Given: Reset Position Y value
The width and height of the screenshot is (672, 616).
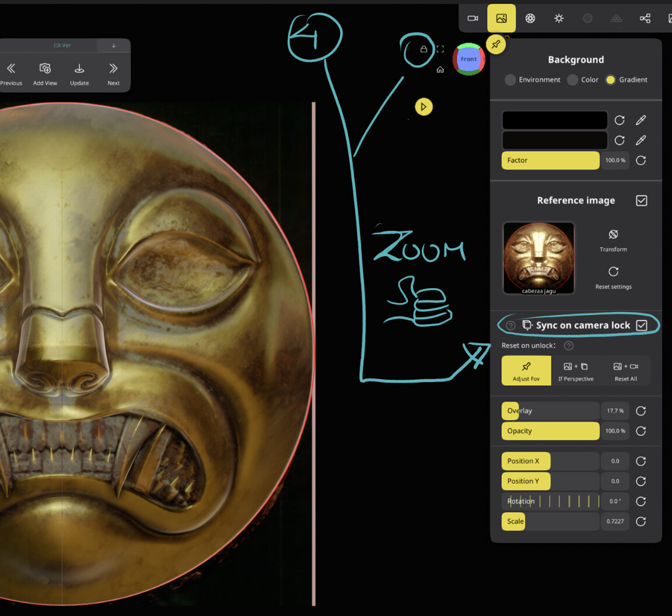Looking at the screenshot, I should [640, 481].
